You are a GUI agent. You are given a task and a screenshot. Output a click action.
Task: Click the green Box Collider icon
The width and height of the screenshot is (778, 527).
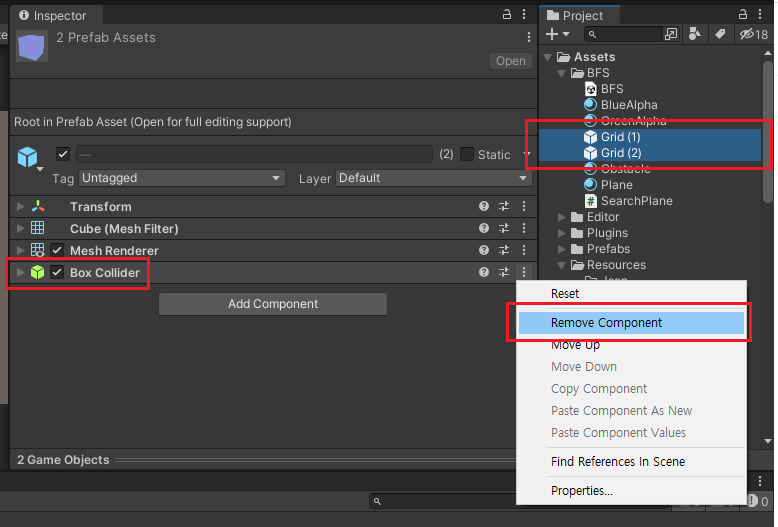[x=38, y=272]
